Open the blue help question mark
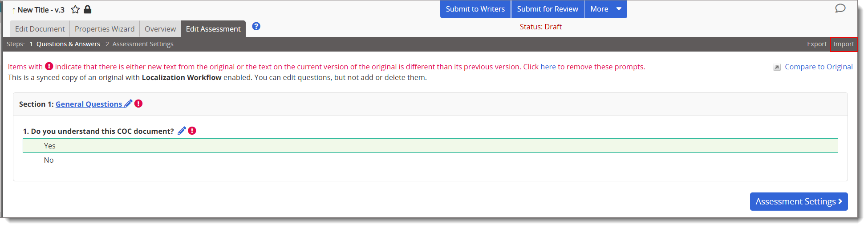Viewport: 868px width, 228px height. click(x=256, y=26)
